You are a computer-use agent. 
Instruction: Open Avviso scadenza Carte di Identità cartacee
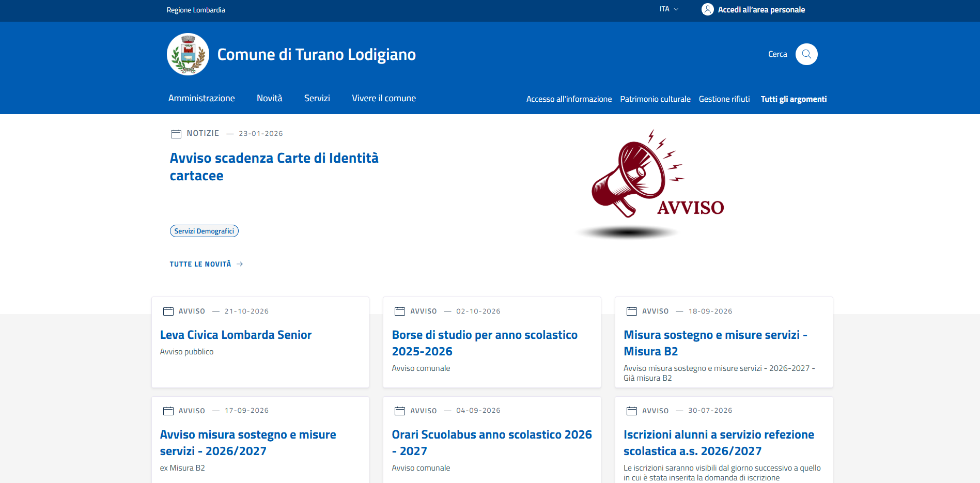click(x=274, y=166)
